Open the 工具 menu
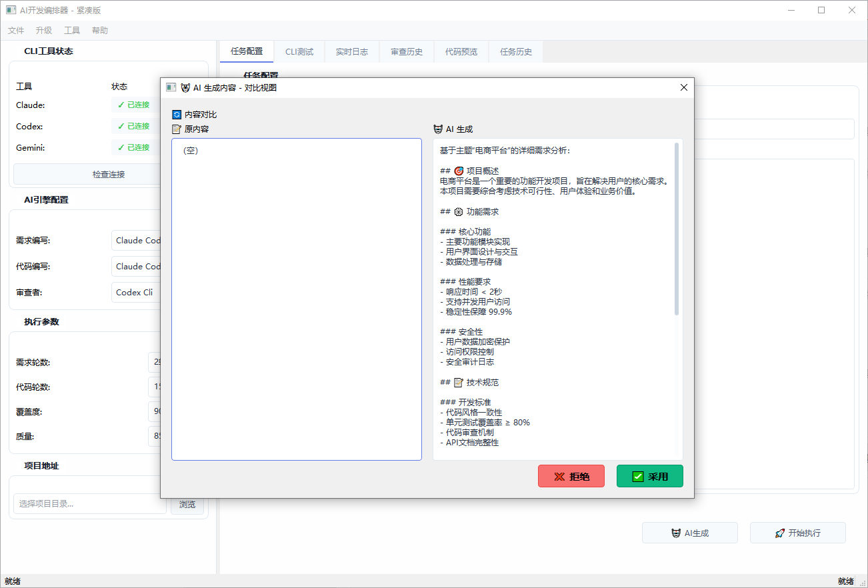Screen dimensions: 868x588 pos(72,30)
